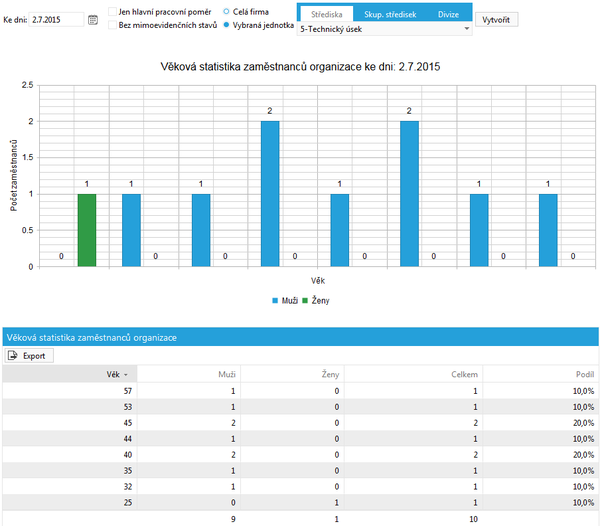Viewport: 600px width, 526px height.
Task: Click the Počet zaměstnanců axis label
Action: tap(14, 176)
